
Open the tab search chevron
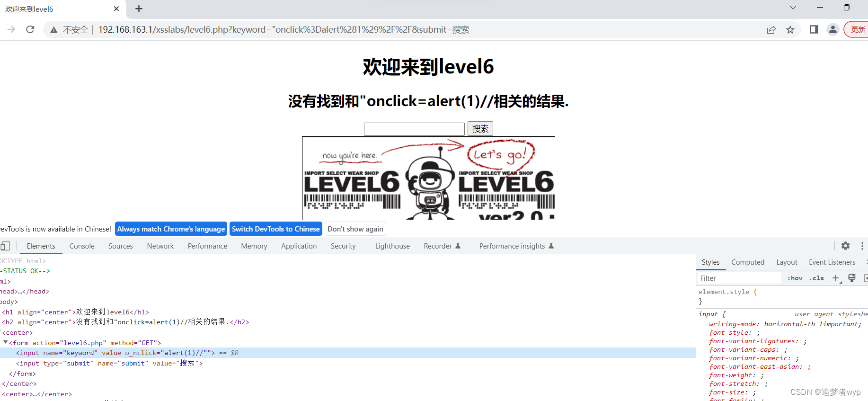pyautogui.click(x=793, y=8)
